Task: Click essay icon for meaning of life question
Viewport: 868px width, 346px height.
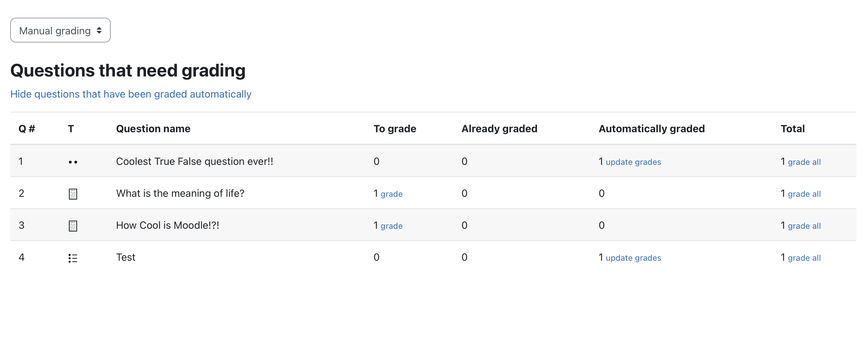Action: click(73, 194)
